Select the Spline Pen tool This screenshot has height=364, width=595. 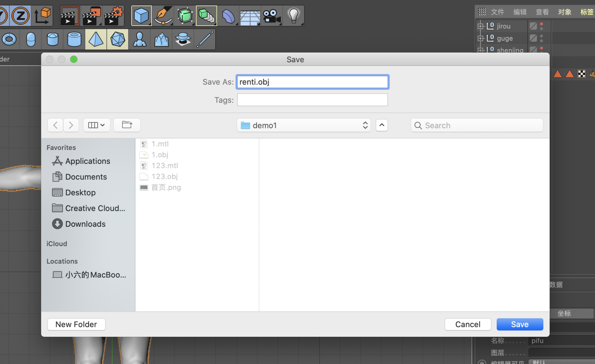(163, 15)
